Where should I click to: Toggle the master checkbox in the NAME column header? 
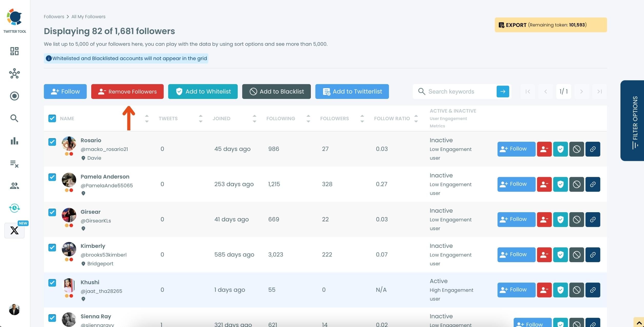pyautogui.click(x=52, y=118)
